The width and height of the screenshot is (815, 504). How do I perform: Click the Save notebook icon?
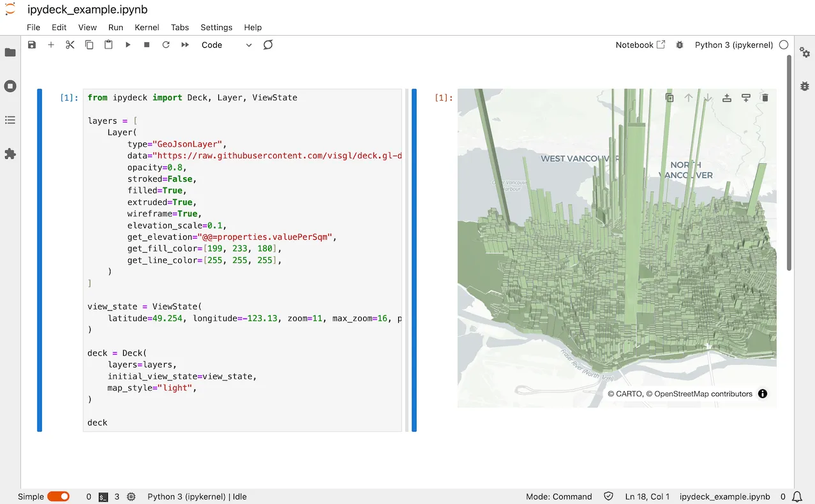click(x=32, y=45)
